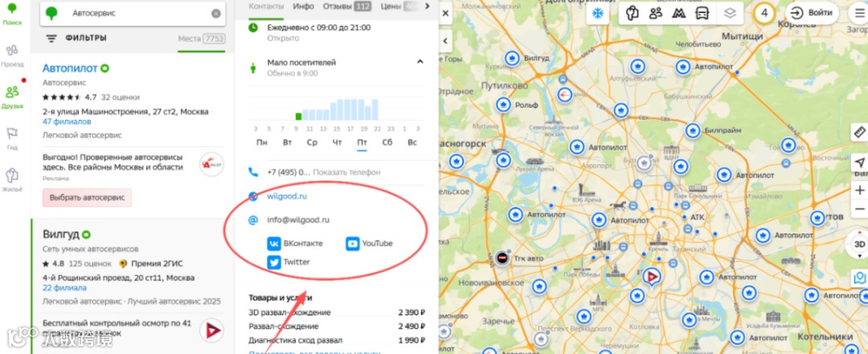
Task: Select Чт in attendance chart
Action: 337,142
